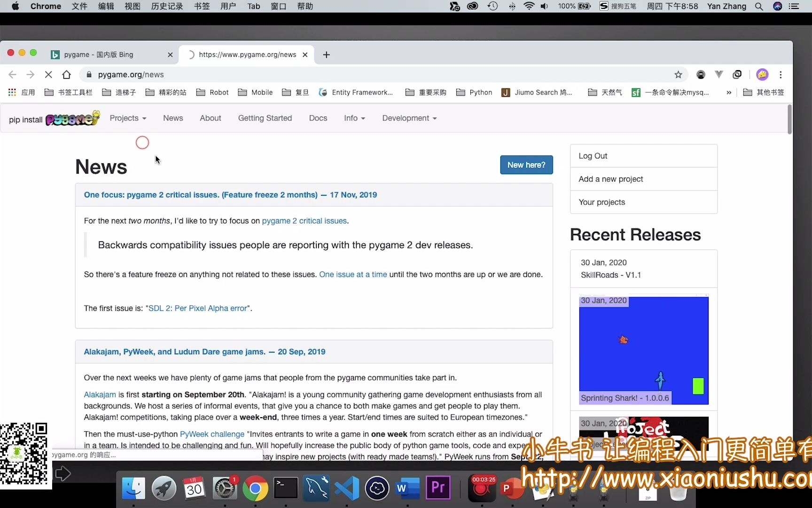Click the screen recorder Dock icon

(x=482, y=488)
